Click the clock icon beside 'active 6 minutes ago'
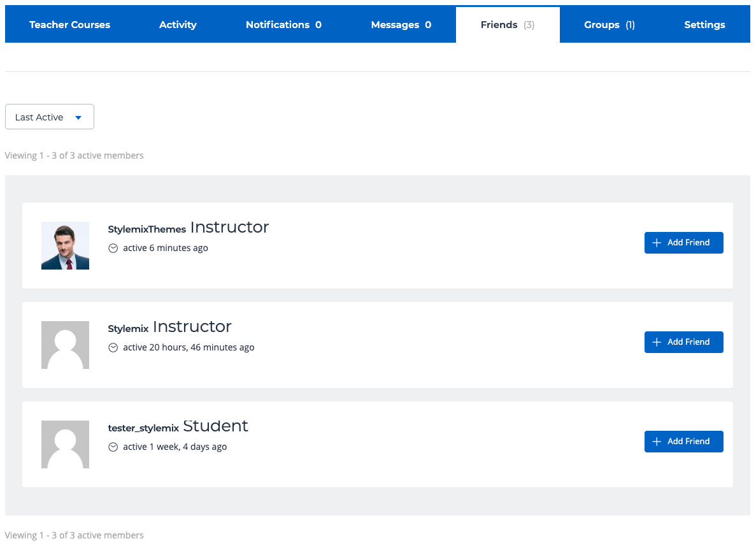Screen dimensions: 756x548 coord(113,249)
